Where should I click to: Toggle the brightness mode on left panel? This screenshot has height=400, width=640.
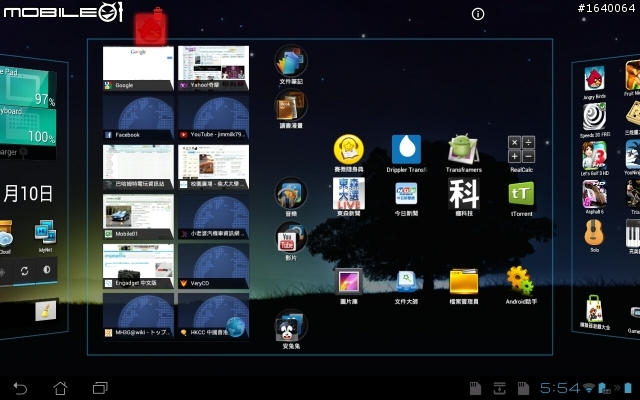[47, 269]
